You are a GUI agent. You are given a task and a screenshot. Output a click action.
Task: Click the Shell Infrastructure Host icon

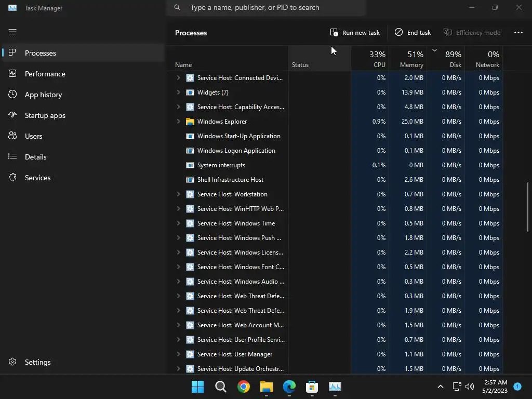[x=190, y=180]
